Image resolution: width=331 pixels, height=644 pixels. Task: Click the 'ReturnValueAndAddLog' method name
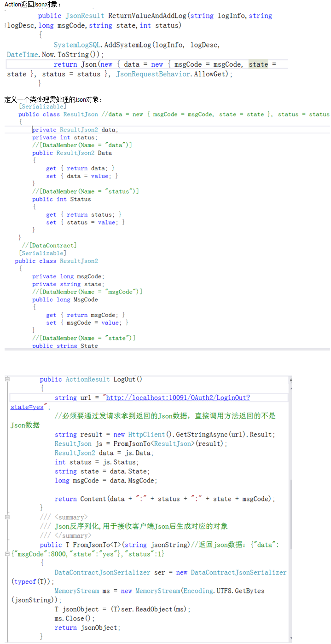147,16
